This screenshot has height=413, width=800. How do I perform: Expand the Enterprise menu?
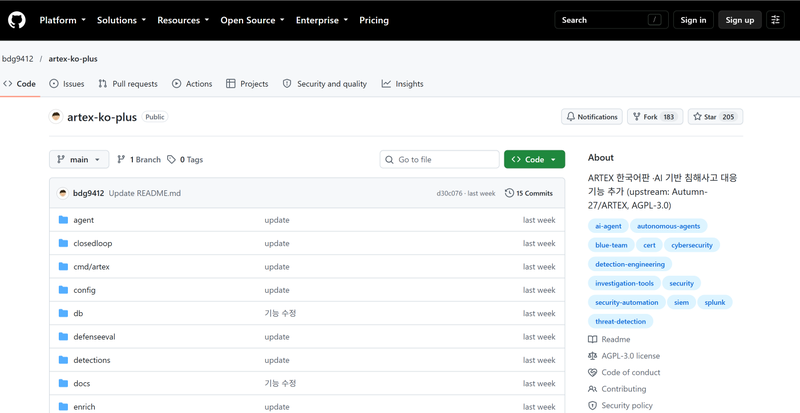(322, 20)
